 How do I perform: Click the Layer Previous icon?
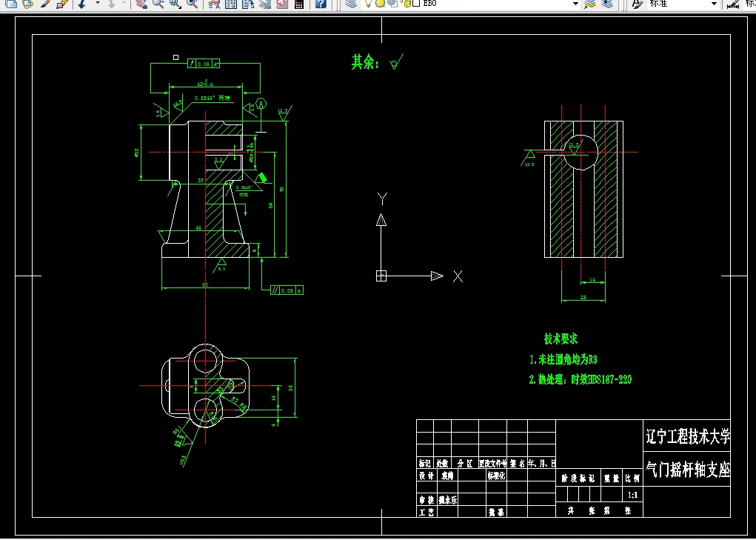tap(607, 4)
